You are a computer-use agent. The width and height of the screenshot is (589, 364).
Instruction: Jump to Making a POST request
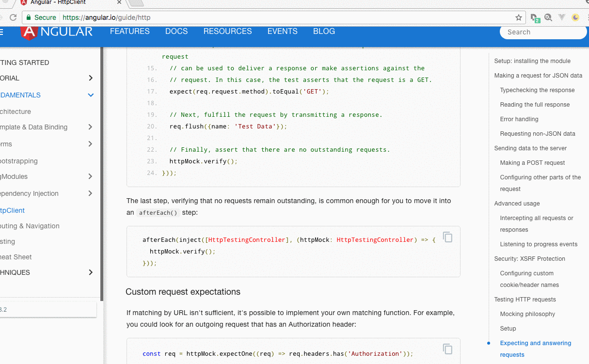(x=532, y=163)
